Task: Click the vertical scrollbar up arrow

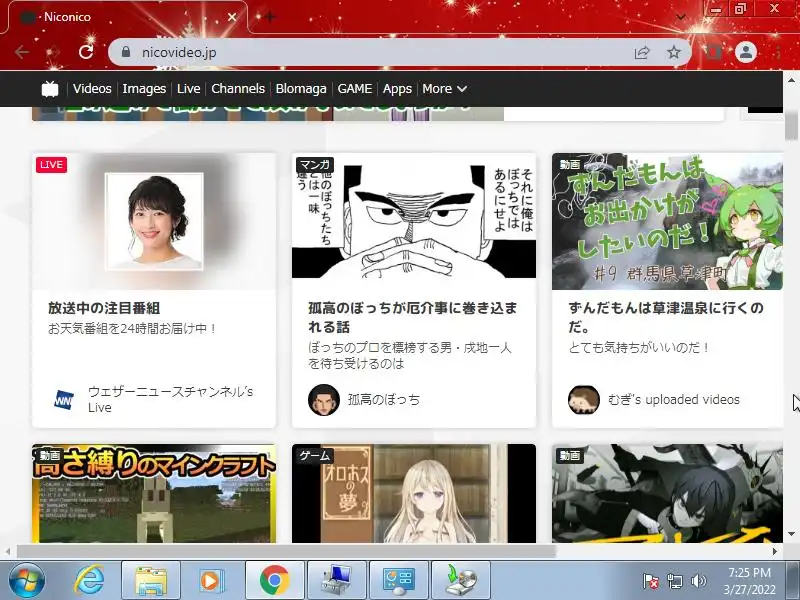Action: tap(791, 80)
